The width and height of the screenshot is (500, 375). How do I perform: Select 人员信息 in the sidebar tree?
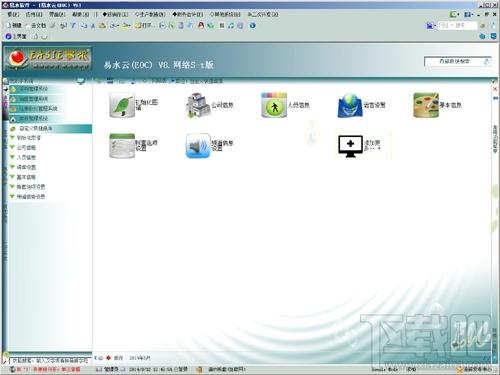point(26,157)
